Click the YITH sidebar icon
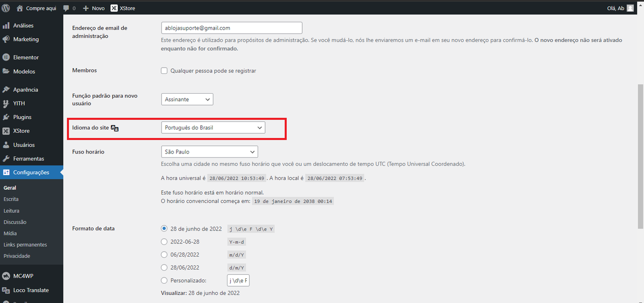Screen dimensions: 644x303 coord(6,103)
